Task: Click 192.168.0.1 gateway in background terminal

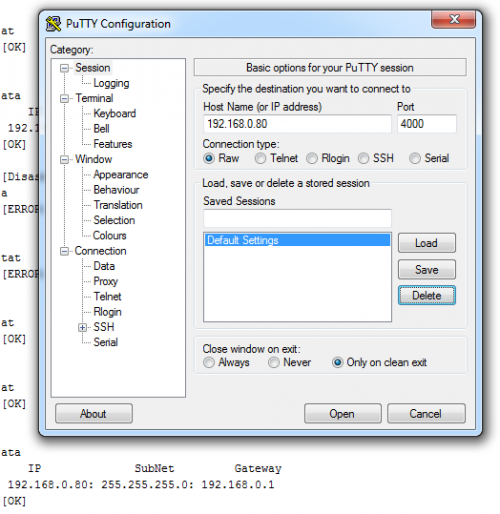Action: pyautogui.click(x=238, y=485)
